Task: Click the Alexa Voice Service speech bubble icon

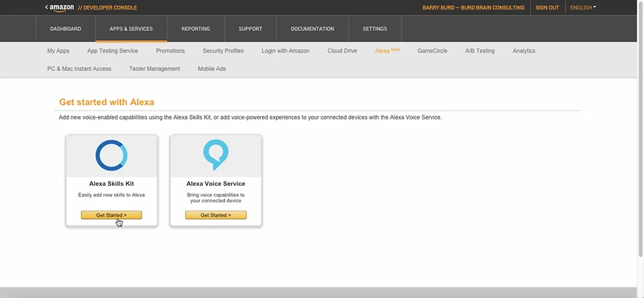Action: coord(215,154)
